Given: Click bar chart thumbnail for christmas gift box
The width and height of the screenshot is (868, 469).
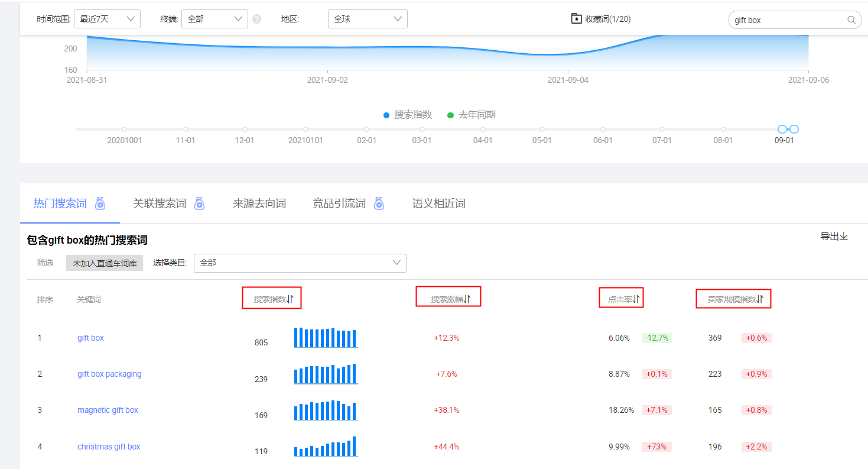Looking at the screenshot, I should click(x=326, y=447).
